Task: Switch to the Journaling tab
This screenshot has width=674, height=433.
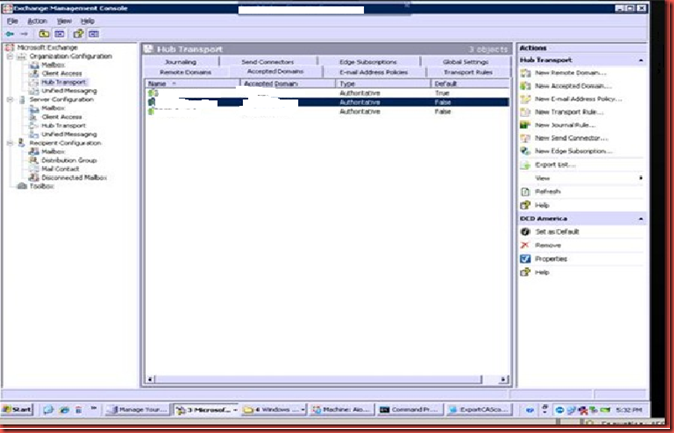Action: (x=181, y=62)
